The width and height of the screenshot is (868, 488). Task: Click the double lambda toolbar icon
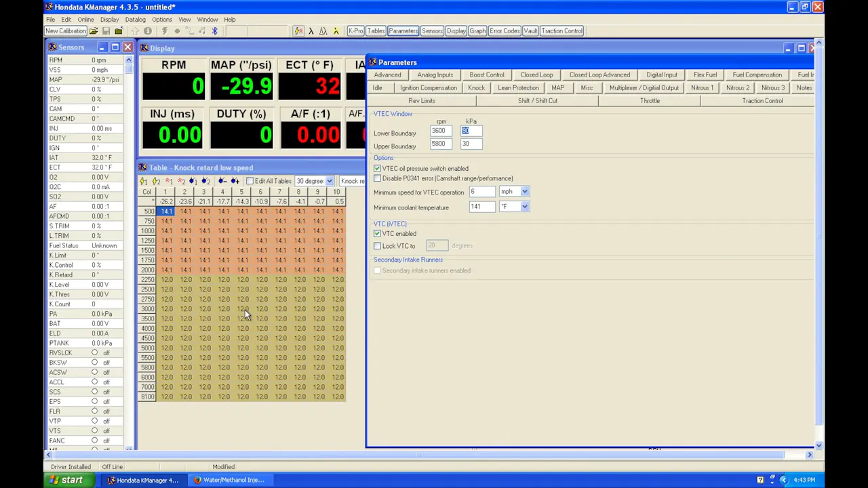pos(323,30)
